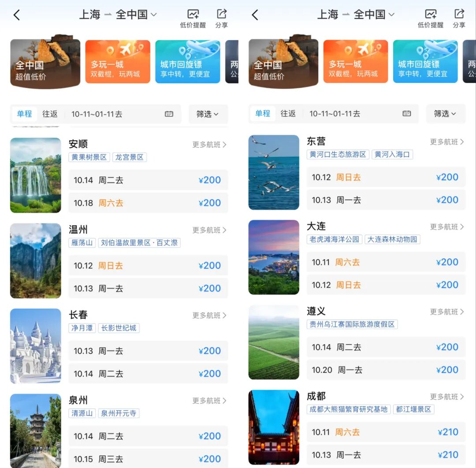
Task: Select the 单程 (one way) tab
Action: (24, 114)
